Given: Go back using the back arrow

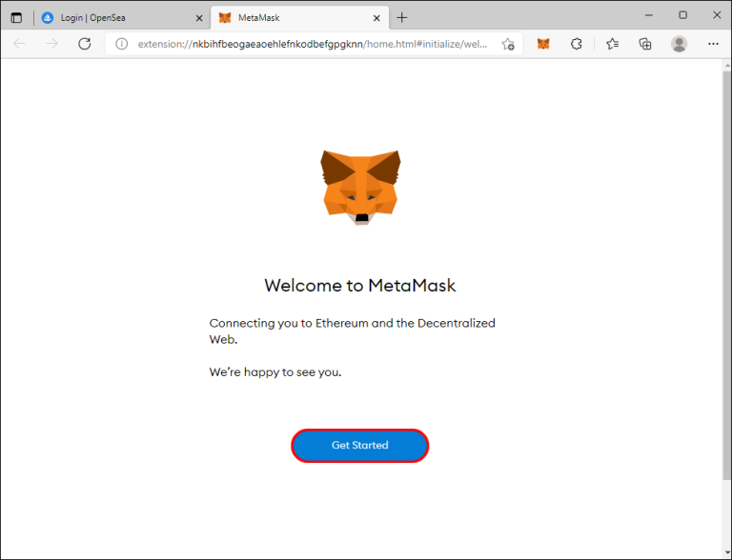Looking at the screenshot, I should tap(20, 44).
